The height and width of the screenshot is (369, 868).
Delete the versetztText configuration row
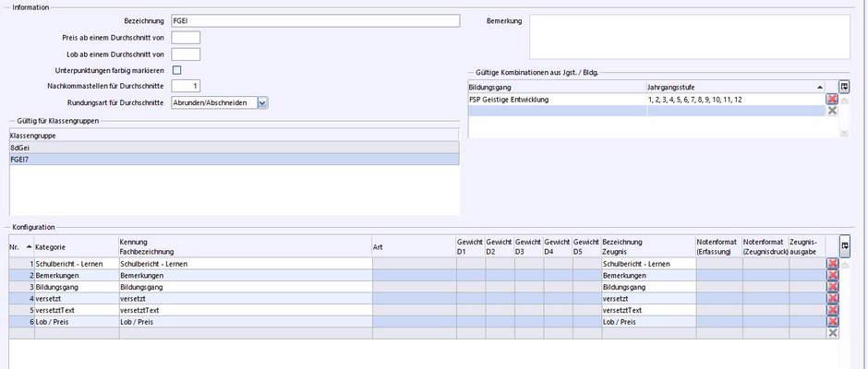[833, 310]
